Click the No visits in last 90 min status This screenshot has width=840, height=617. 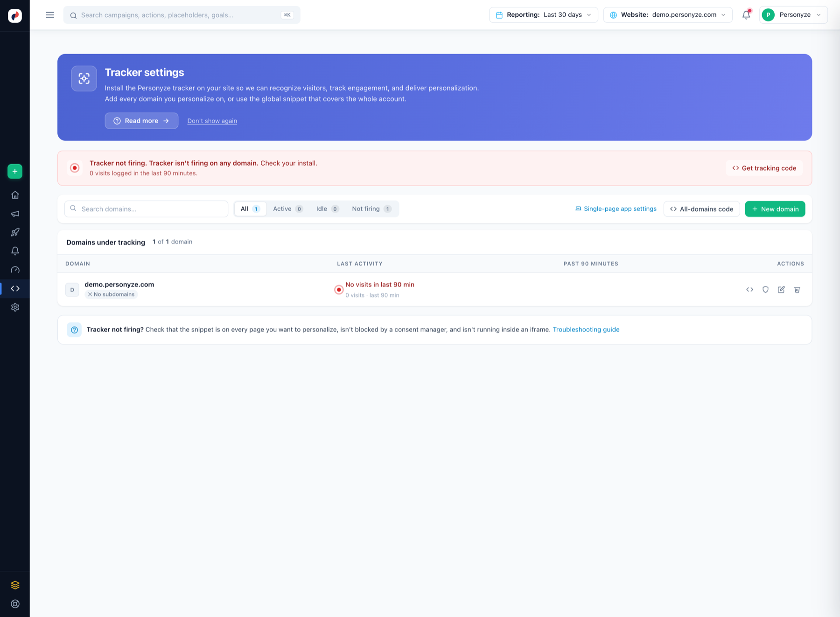[x=380, y=284]
